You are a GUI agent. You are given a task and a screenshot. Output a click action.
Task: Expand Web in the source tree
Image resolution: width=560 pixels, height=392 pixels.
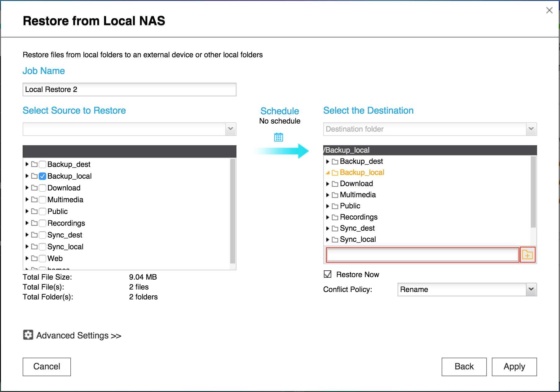point(27,258)
